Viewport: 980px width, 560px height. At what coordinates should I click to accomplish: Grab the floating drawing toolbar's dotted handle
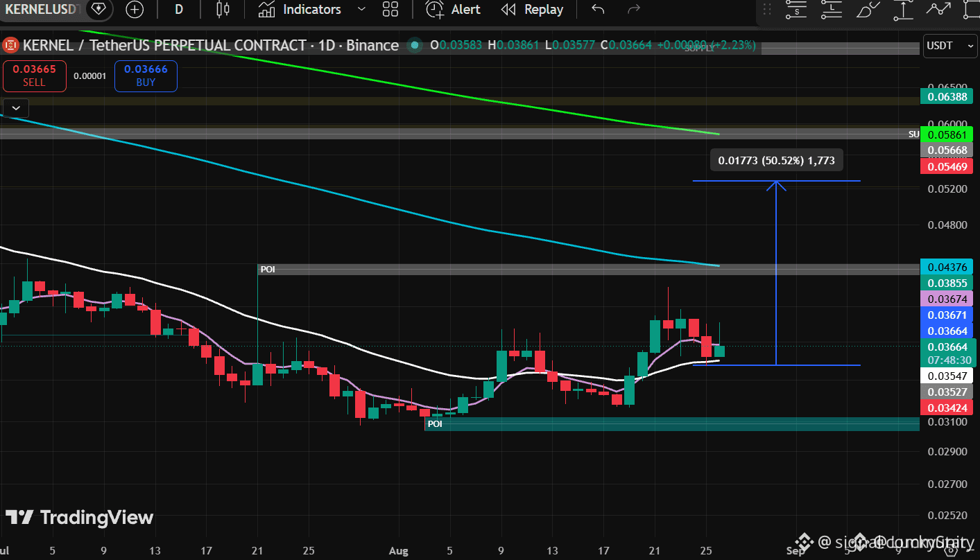click(x=767, y=10)
